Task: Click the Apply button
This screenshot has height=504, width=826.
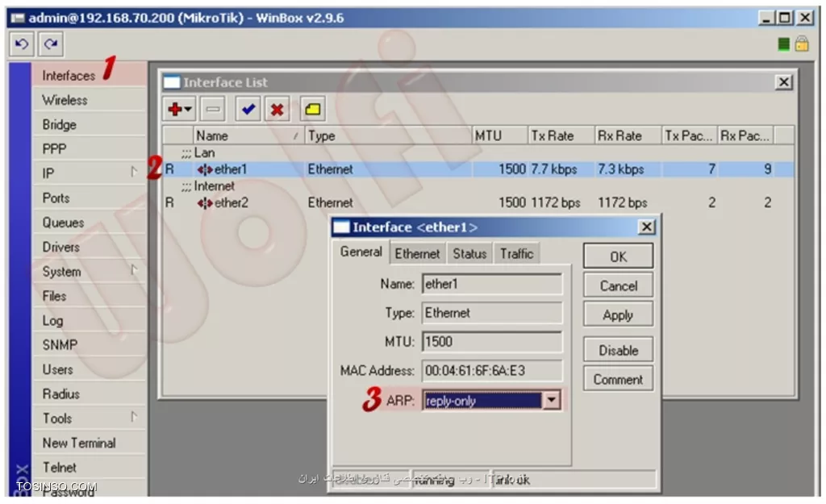Action: click(x=618, y=314)
